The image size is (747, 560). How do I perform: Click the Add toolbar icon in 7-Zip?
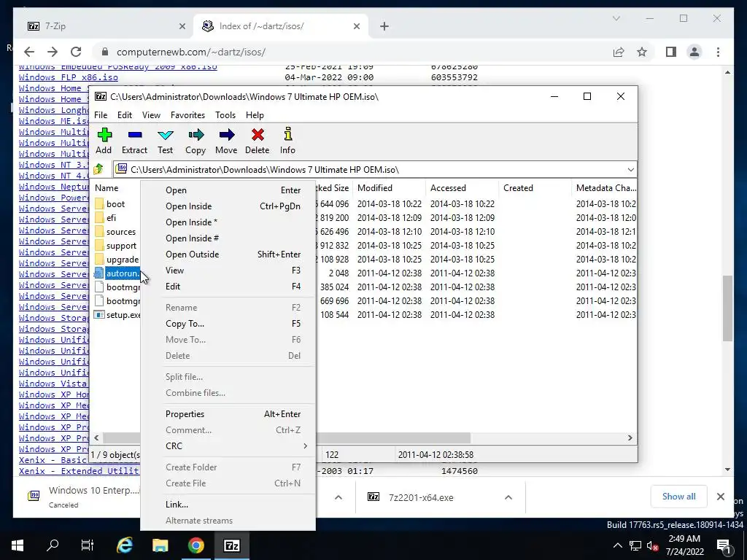pos(104,135)
